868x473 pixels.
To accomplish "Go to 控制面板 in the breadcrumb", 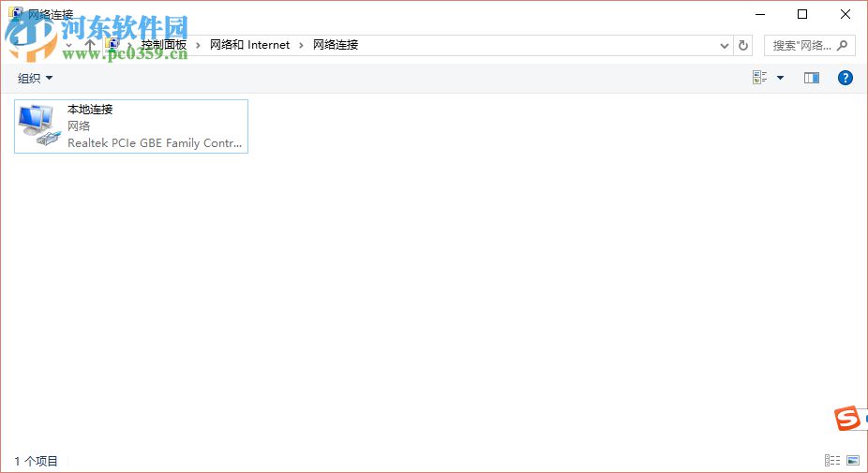I will (x=164, y=45).
